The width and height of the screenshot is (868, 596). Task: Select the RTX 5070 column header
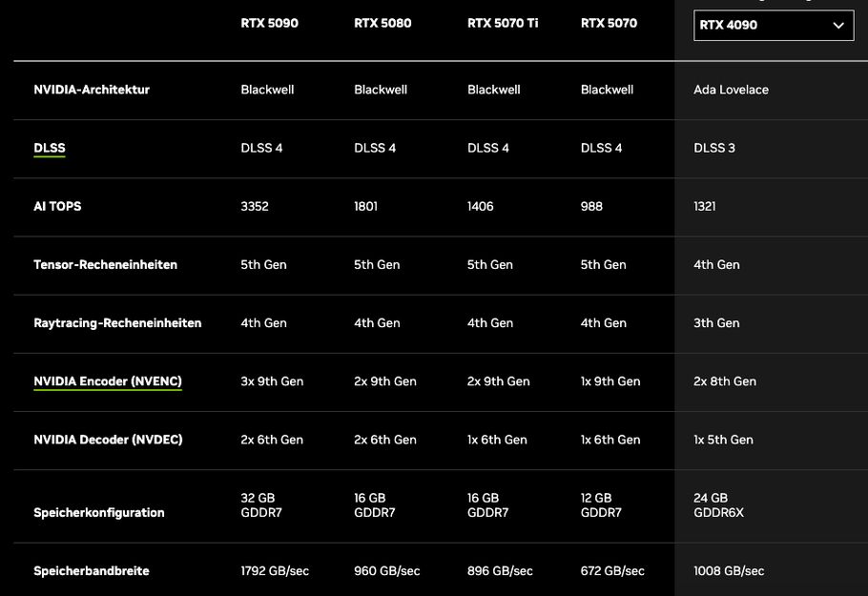click(x=609, y=23)
